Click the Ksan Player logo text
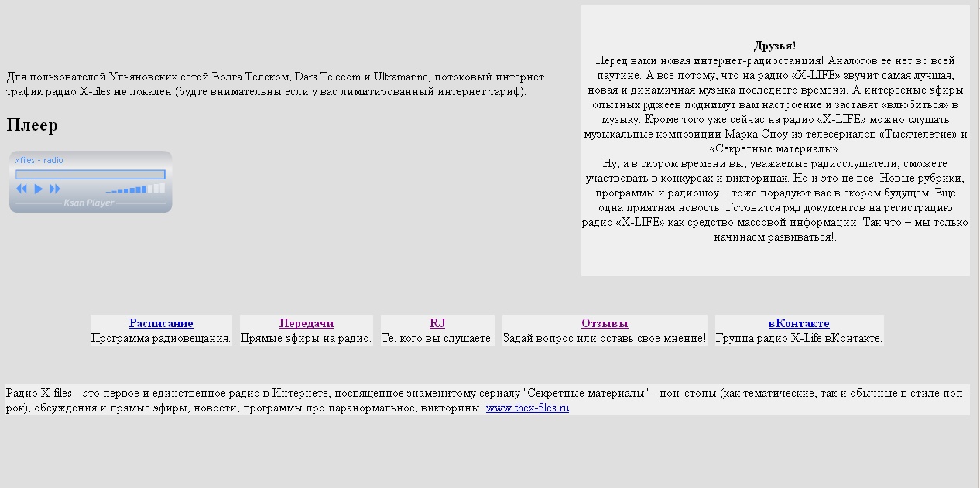The image size is (980, 488). coord(88,203)
